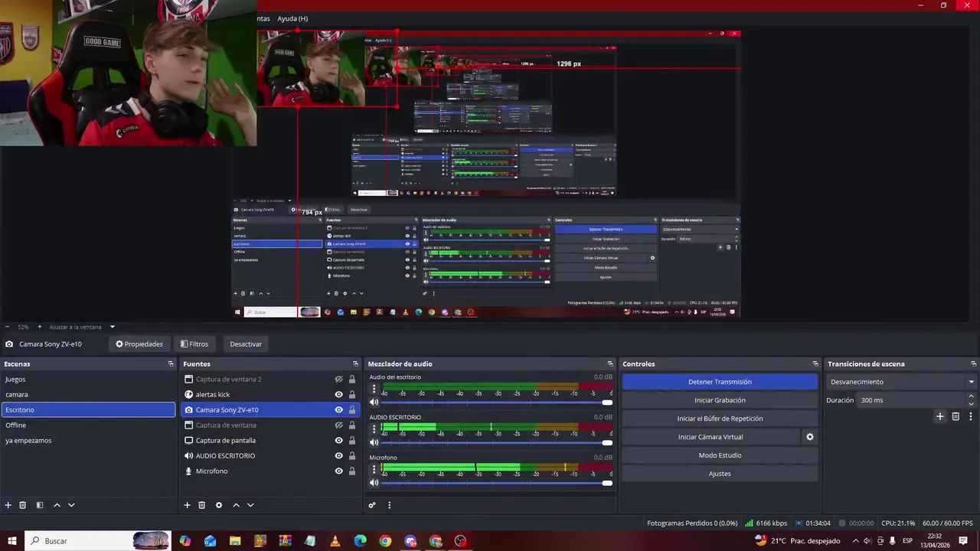Hide alertas kick source

click(338, 395)
